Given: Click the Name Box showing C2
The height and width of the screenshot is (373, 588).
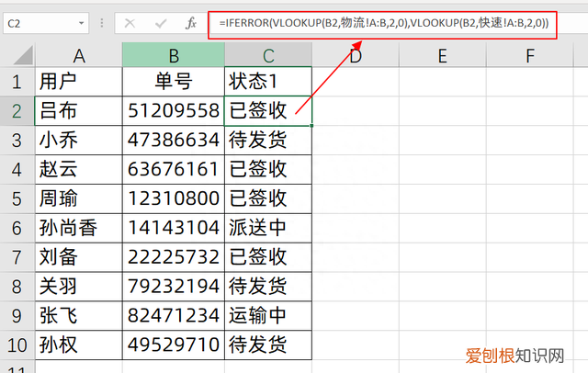Looking at the screenshot, I should pyautogui.click(x=46, y=23).
